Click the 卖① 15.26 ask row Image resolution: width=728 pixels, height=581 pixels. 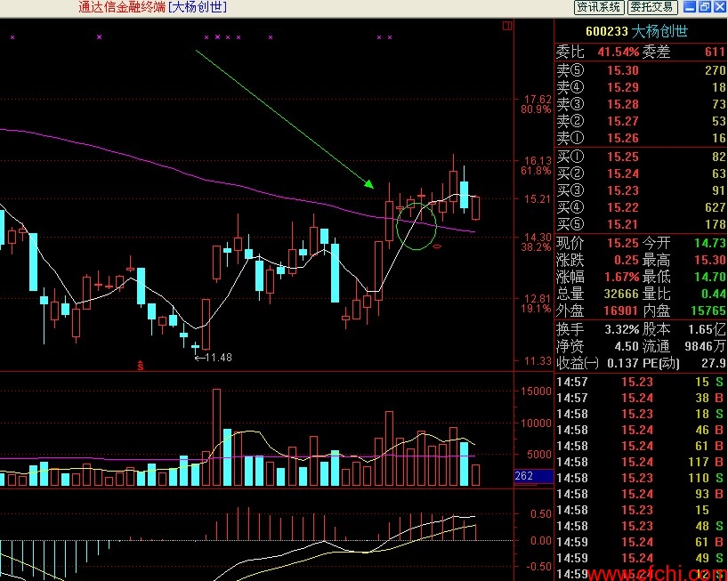point(641,138)
